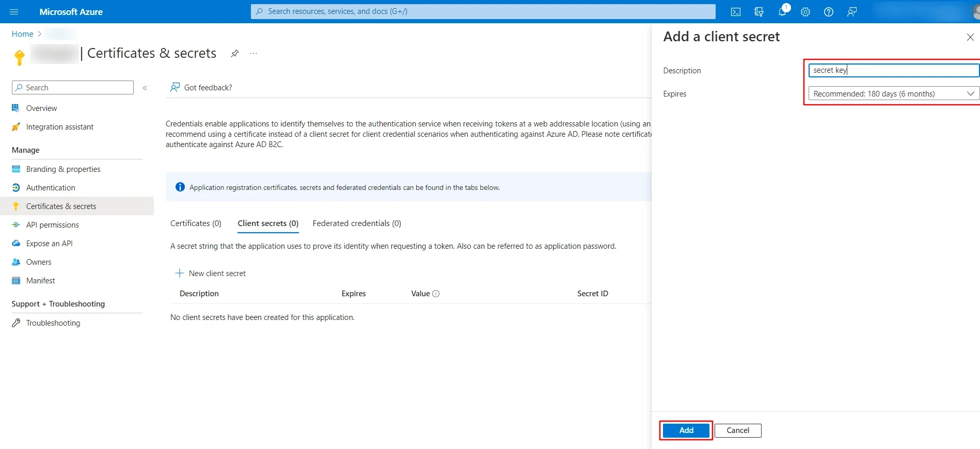Click Microsoft Azure logo text
The width and height of the screenshot is (980, 449).
point(71,12)
